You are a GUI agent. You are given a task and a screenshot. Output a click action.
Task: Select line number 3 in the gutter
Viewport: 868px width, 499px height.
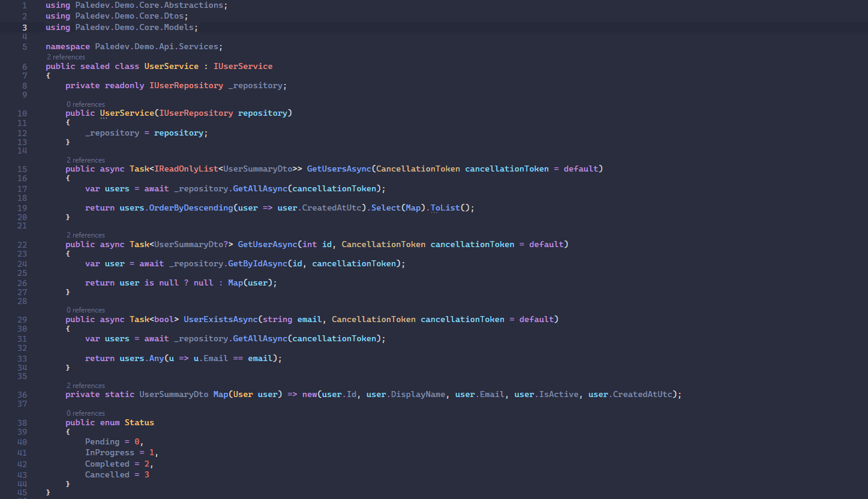point(25,28)
